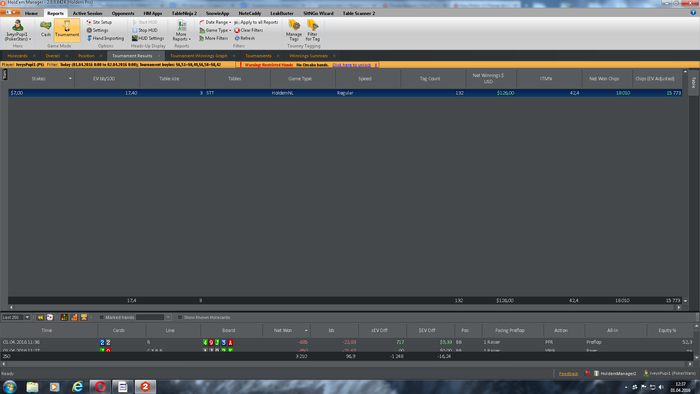
Task: Apply filters to all Reports
Action: point(256,22)
